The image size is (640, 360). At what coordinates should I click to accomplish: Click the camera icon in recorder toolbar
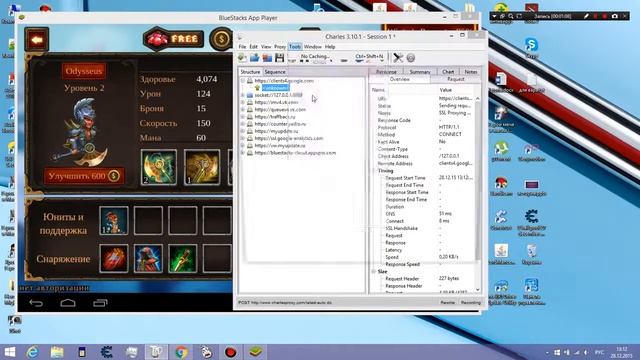pos(615,16)
